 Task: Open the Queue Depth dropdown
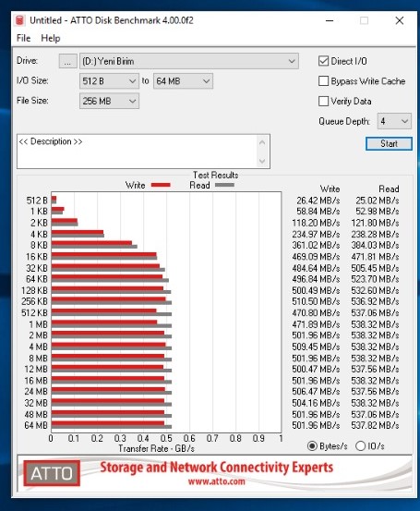pyautogui.click(x=394, y=121)
